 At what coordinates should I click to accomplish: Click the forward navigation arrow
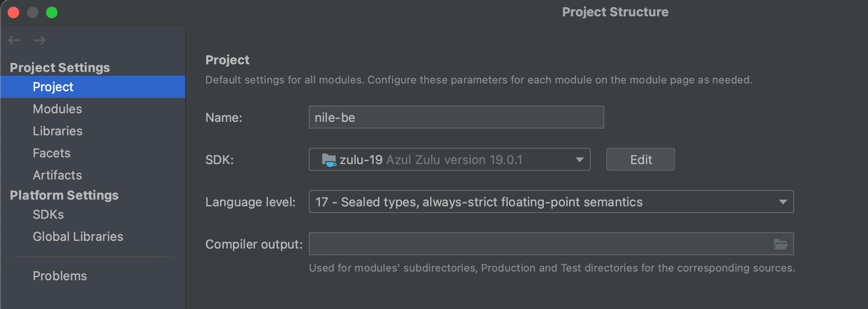pos(40,40)
